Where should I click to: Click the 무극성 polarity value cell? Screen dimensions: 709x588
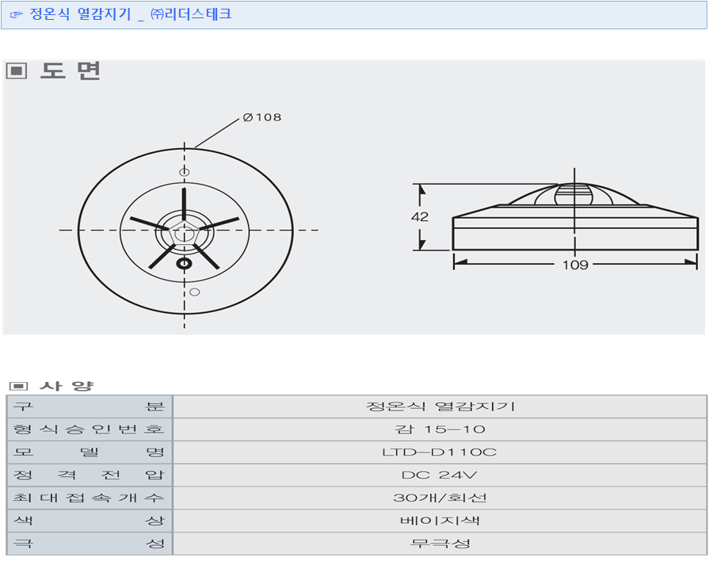[x=440, y=544]
